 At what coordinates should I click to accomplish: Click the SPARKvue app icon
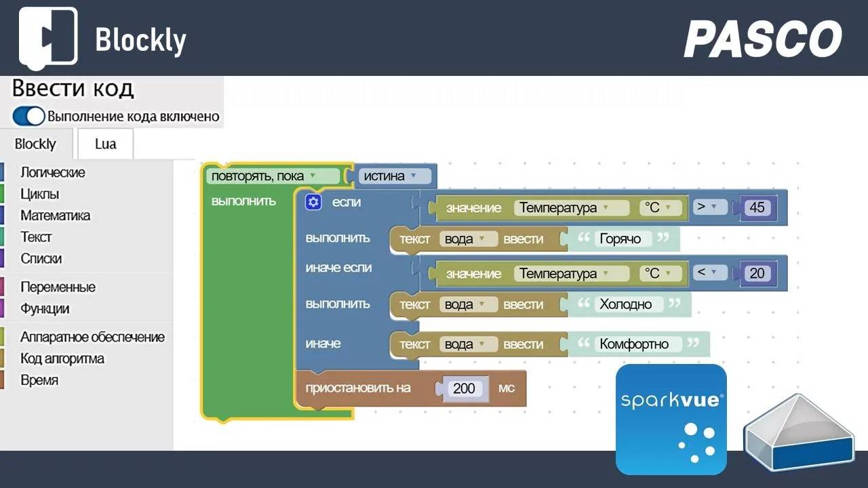point(671,419)
